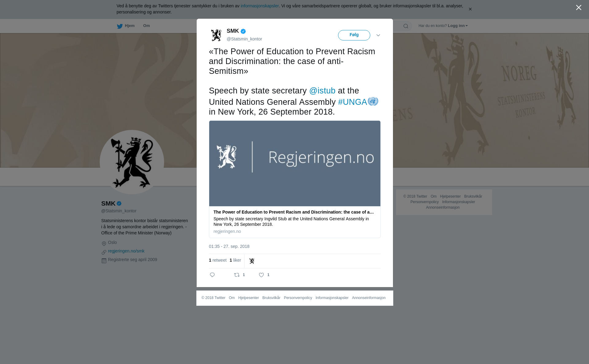589x364 pixels.
Task: Open the Om menu item
Action: (146, 26)
